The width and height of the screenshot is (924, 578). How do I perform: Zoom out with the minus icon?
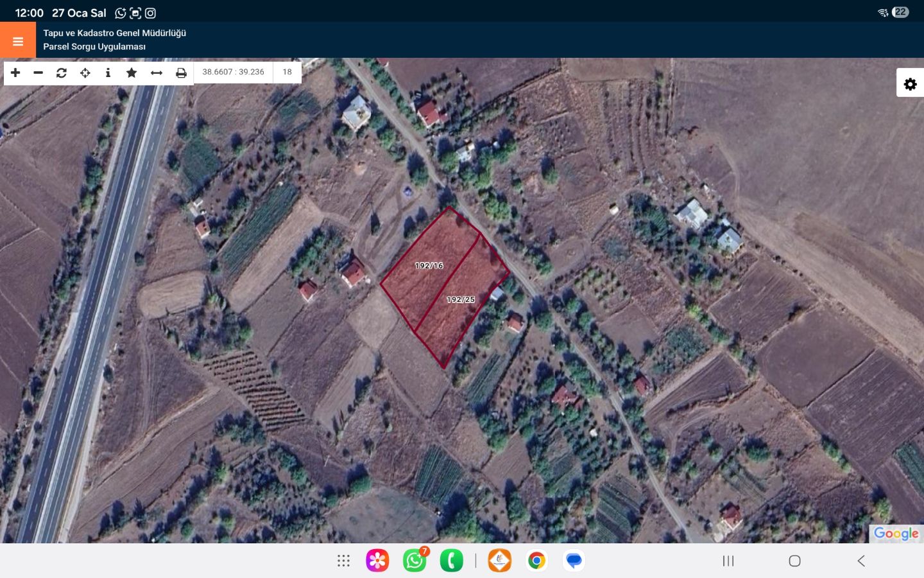pyautogui.click(x=38, y=73)
